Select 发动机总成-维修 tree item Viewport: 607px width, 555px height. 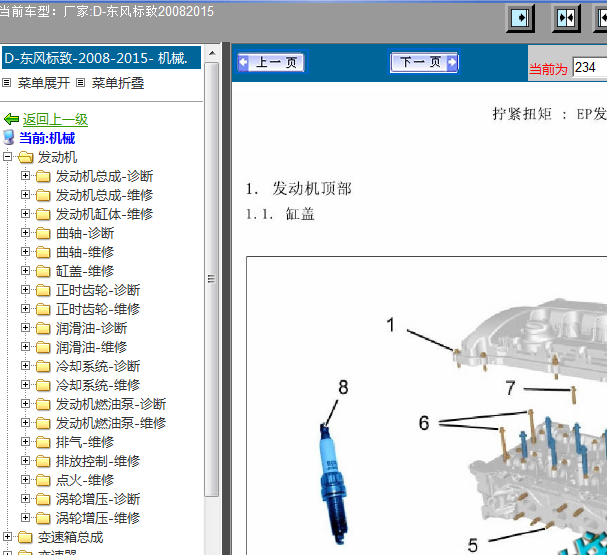(x=105, y=195)
